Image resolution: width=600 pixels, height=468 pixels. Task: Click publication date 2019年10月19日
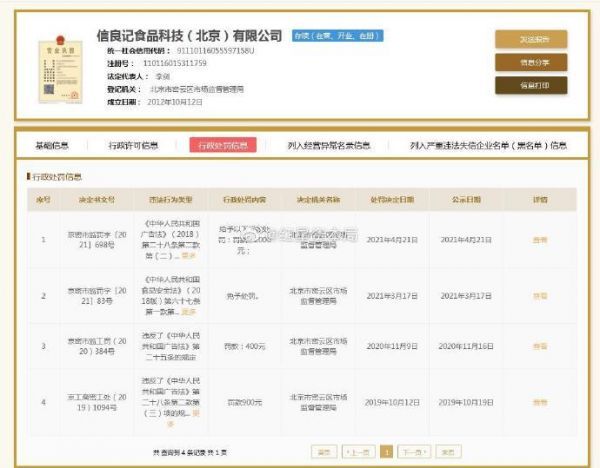point(466,402)
